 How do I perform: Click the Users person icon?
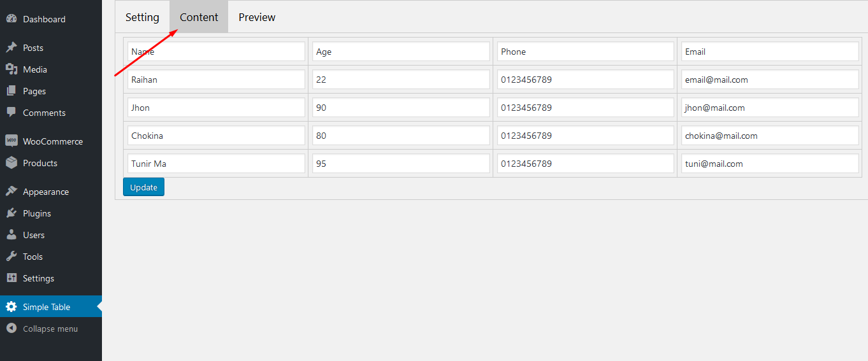11,235
